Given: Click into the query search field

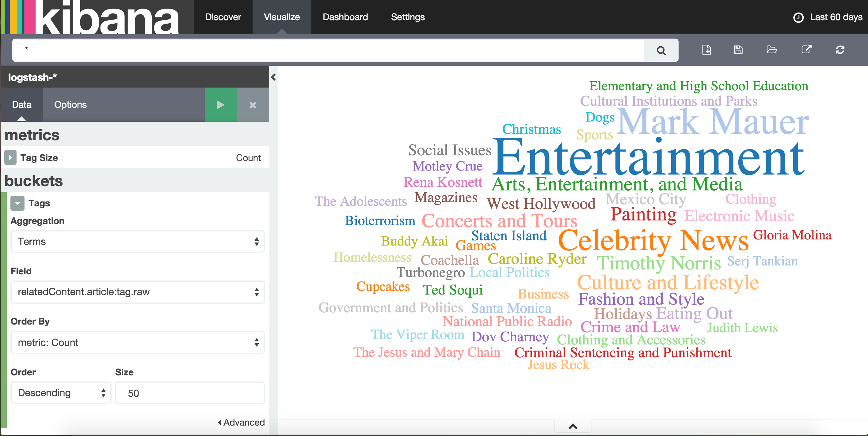Looking at the screenshot, I should tap(329, 51).
